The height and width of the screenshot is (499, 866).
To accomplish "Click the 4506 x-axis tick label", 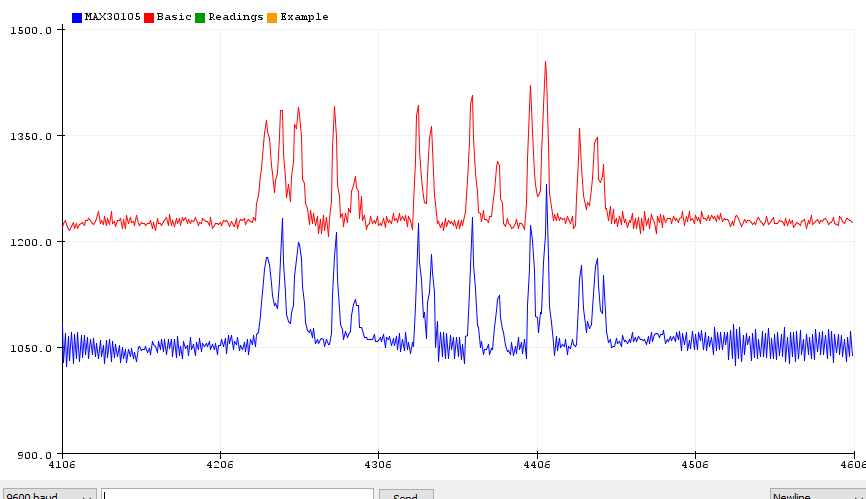I will (694, 465).
